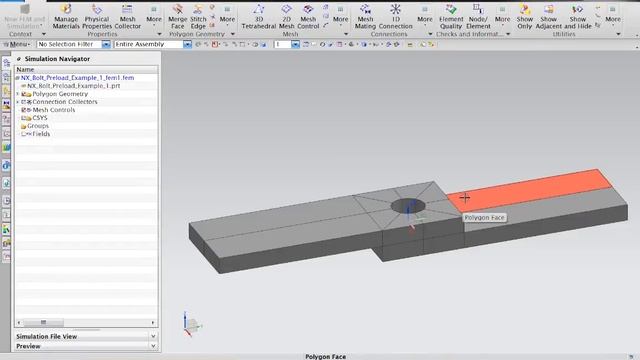Expand the Polygon Geometry tree node

18,94
